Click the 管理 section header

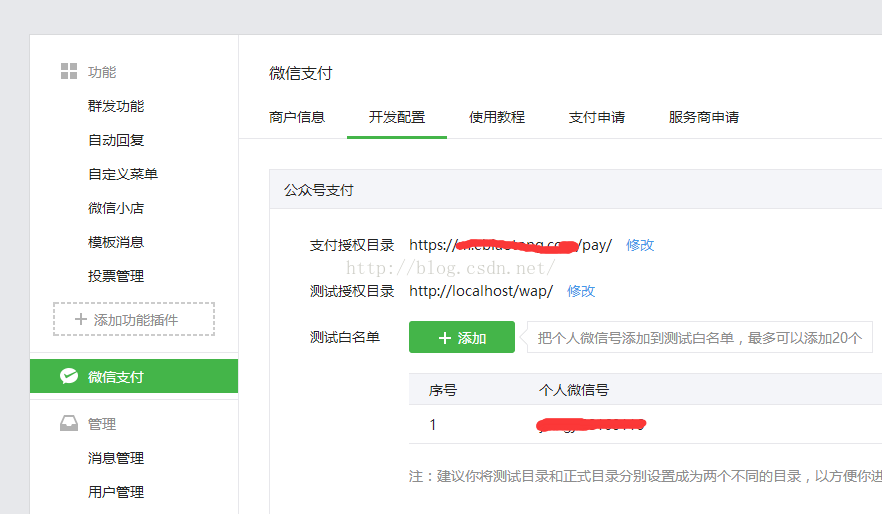click(x=102, y=423)
